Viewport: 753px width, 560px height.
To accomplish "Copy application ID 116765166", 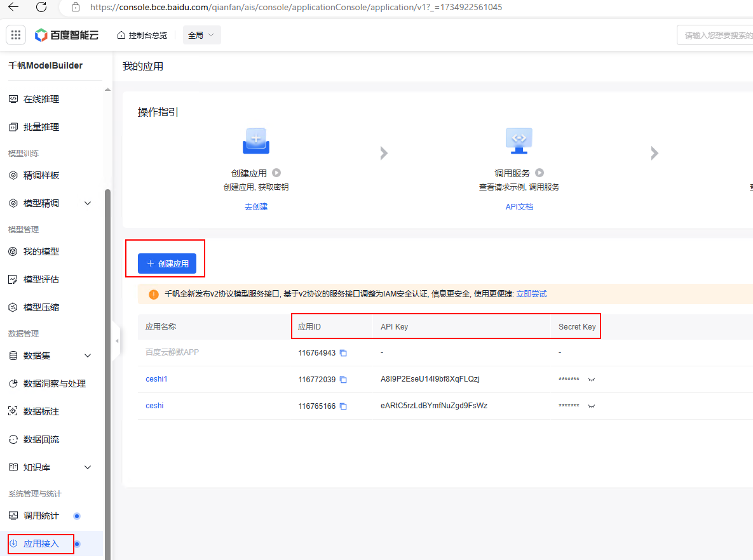I will click(x=343, y=406).
